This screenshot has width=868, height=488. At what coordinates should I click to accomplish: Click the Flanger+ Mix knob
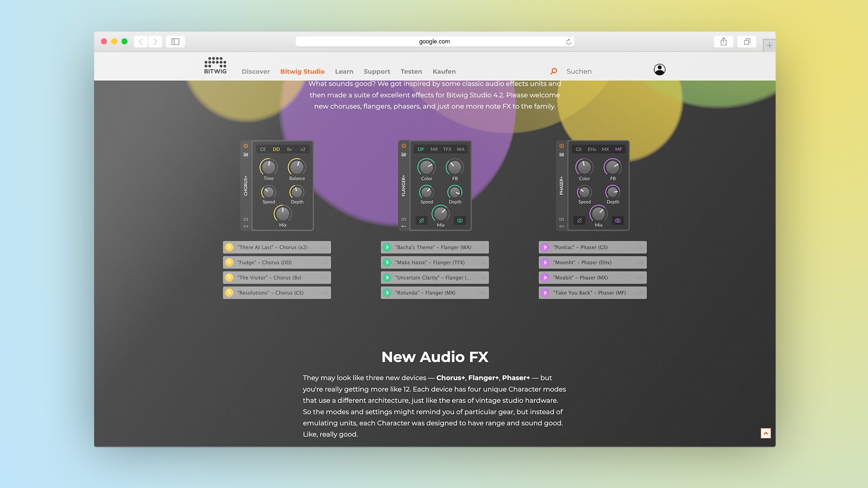coord(440,213)
